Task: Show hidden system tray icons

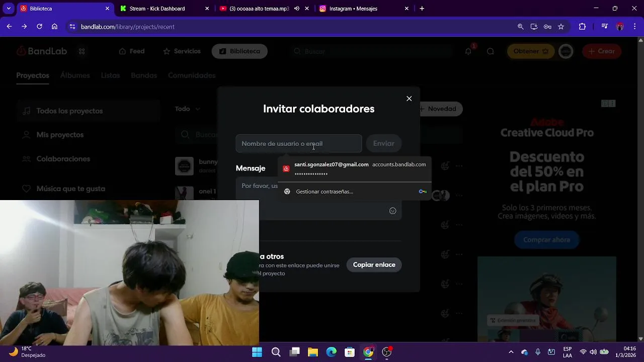Action: coord(511,352)
